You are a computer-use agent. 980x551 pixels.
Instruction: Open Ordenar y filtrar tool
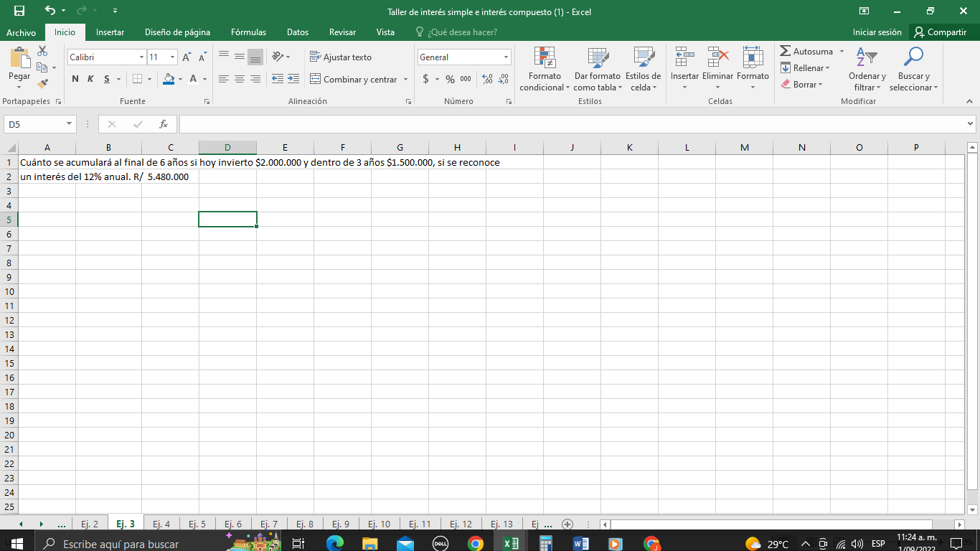(867, 68)
